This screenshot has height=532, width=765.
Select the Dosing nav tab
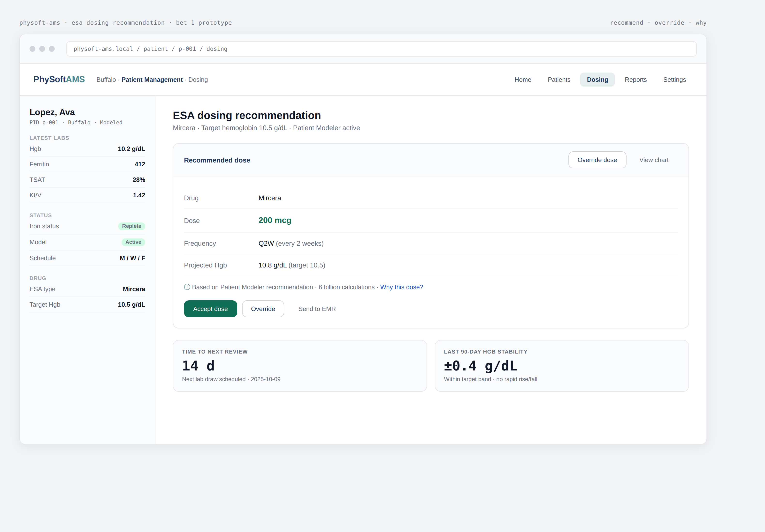(x=597, y=80)
